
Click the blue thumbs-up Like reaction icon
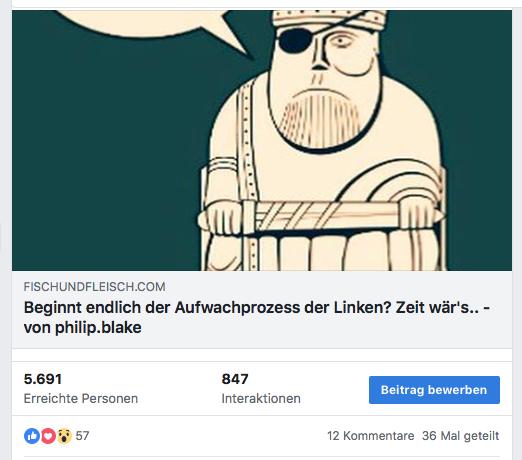pyautogui.click(x=32, y=436)
